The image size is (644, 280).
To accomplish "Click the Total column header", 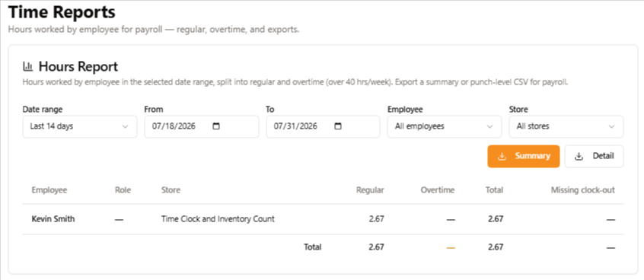I will (x=494, y=190).
